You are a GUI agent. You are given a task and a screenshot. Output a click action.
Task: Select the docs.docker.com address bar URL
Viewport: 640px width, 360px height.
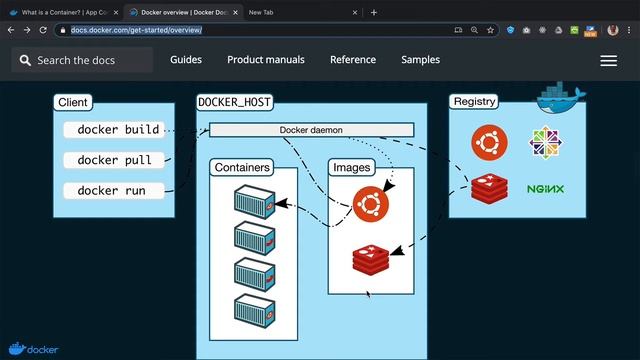(136, 30)
